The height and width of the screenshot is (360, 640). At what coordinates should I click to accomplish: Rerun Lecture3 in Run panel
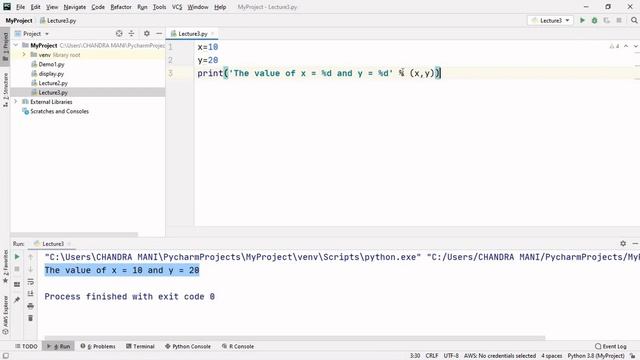coord(17,257)
